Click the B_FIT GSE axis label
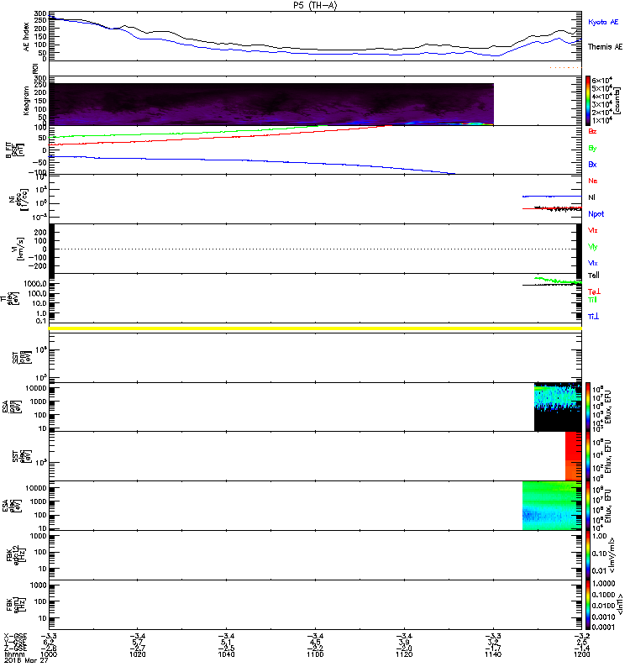 (13, 150)
